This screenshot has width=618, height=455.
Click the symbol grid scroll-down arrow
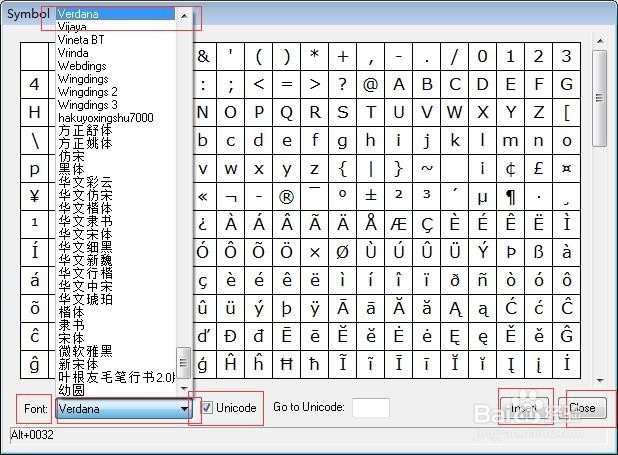tap(600, 380)
